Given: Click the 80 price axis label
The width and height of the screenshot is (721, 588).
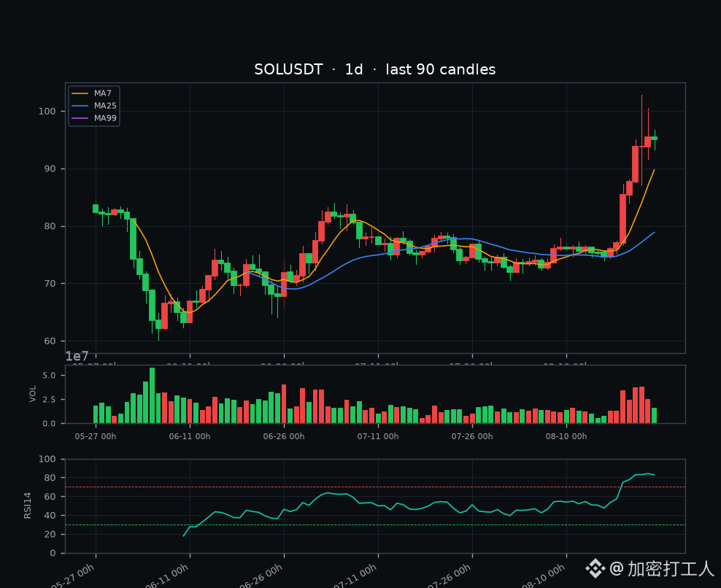Looking at the screenshot, I should pyautogui.click(x=50, y=226).
